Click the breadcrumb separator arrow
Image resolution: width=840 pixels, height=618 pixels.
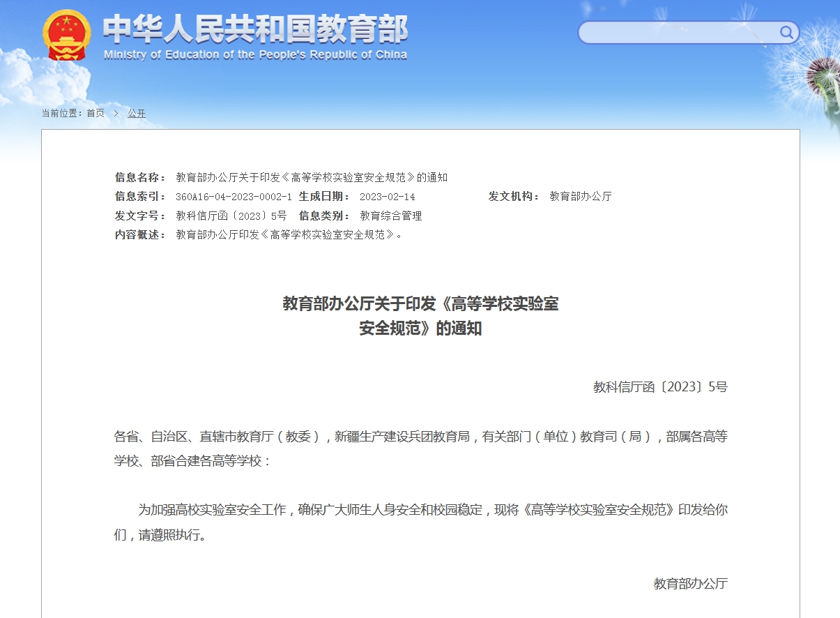pyautogui.click(x=114, y=113)
